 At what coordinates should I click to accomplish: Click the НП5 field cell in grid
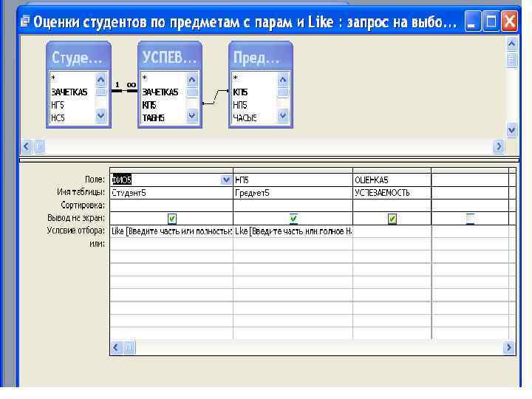point(293,180)
